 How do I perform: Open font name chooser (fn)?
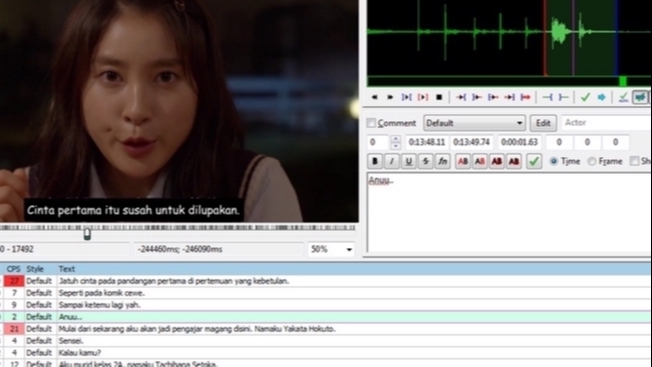(442, 161)
